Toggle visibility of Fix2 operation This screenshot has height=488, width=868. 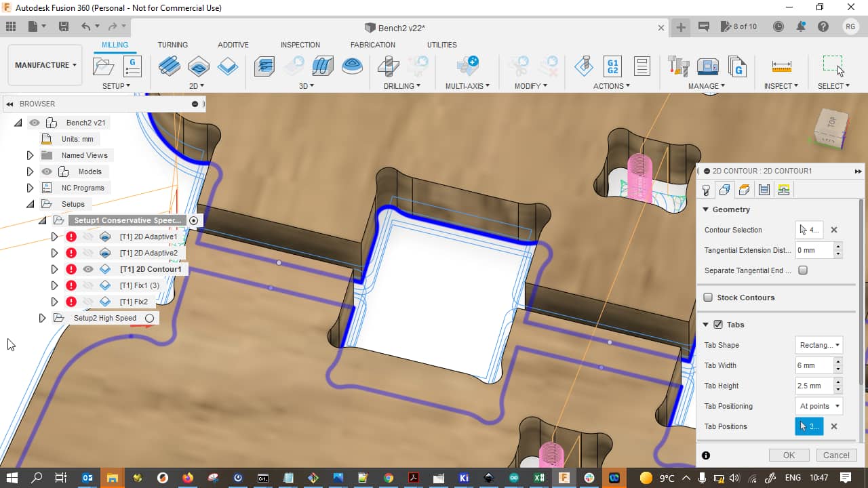88,302
